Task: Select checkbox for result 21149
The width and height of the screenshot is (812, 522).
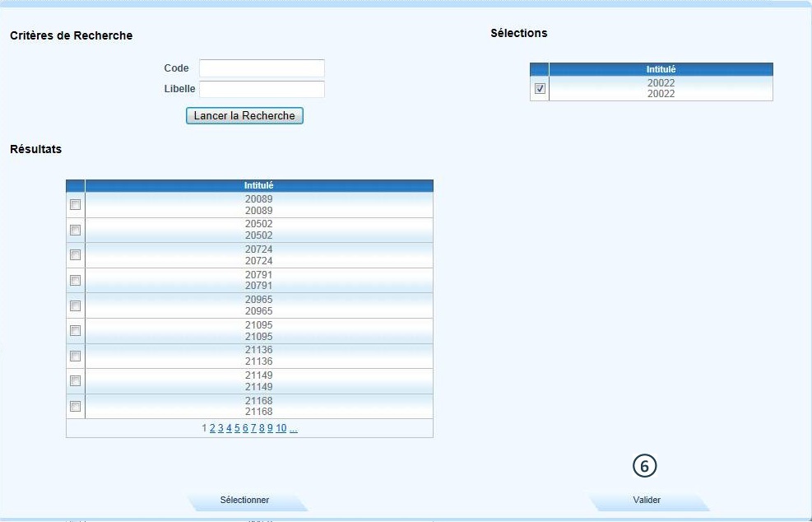Action: click(x=76, y=381)
